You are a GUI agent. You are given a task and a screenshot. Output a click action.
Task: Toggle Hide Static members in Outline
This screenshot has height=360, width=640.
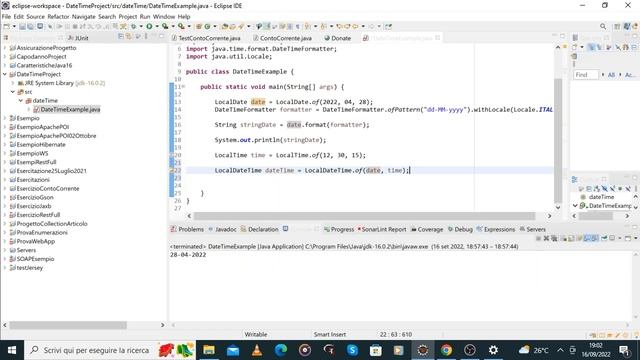pyautogui.click(x=613, y=189)
